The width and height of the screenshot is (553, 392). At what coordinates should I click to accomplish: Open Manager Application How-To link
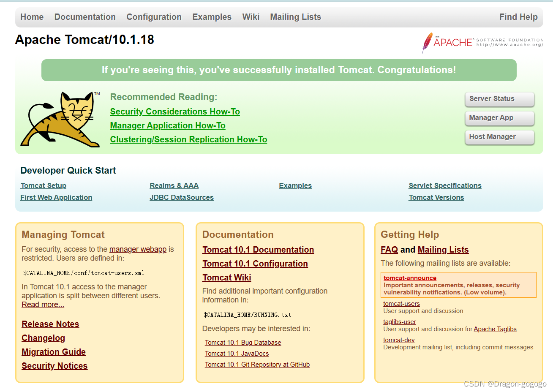click(x=168, y=125)
